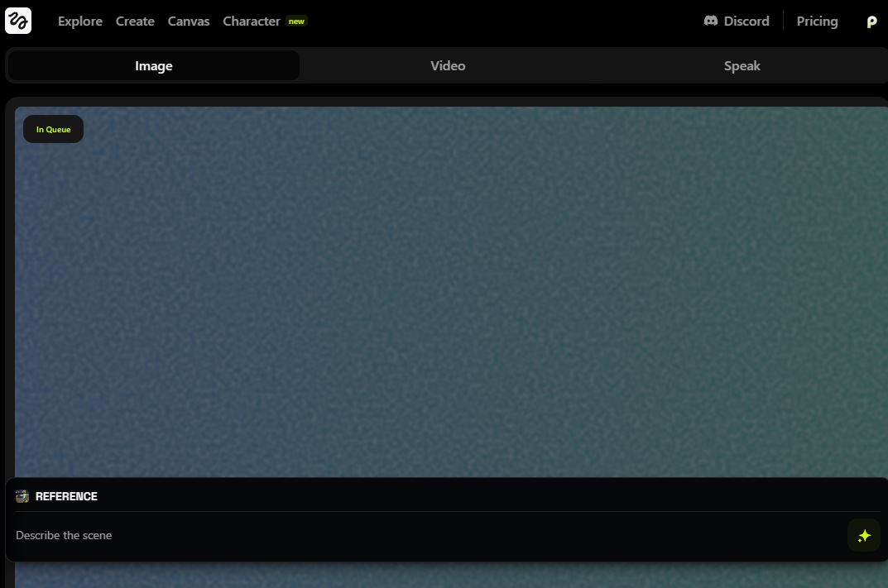Open the profile avatar P
Image resolution: width=888 pixels, height=588 pixels.
871,22
